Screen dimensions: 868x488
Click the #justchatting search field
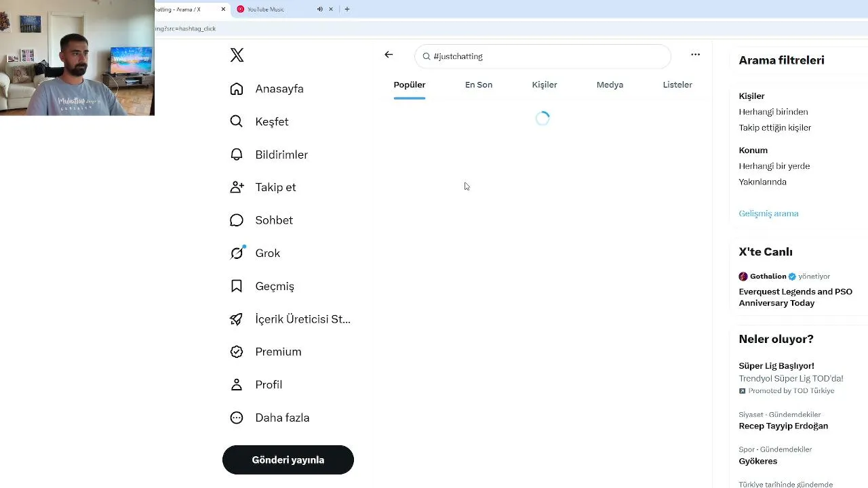(542, 56)
